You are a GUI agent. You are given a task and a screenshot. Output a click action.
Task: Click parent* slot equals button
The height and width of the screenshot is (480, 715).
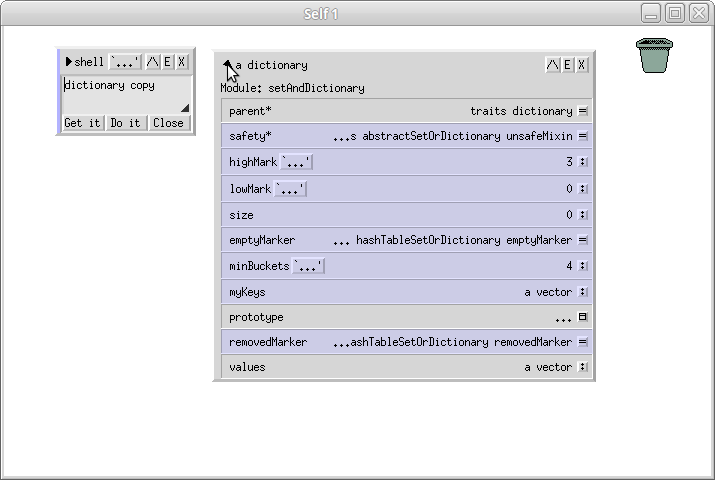click(583, 111)
